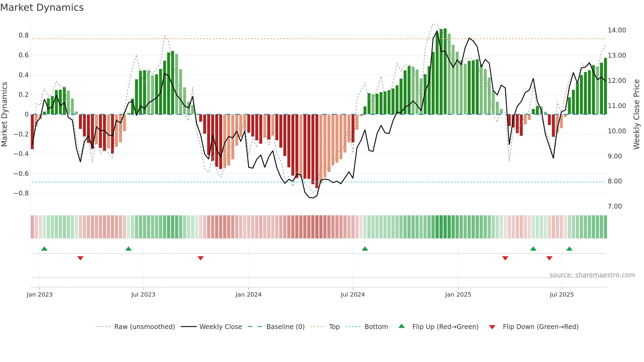
Task: Click the Top legend entry
Action: (x=325, y=327)
